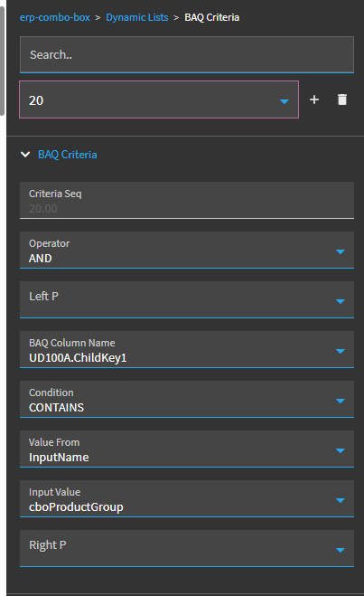Viewport: 364px width, 596px height.
Task: Click the cboProductGroup input value text
Action: click(76, 507)
